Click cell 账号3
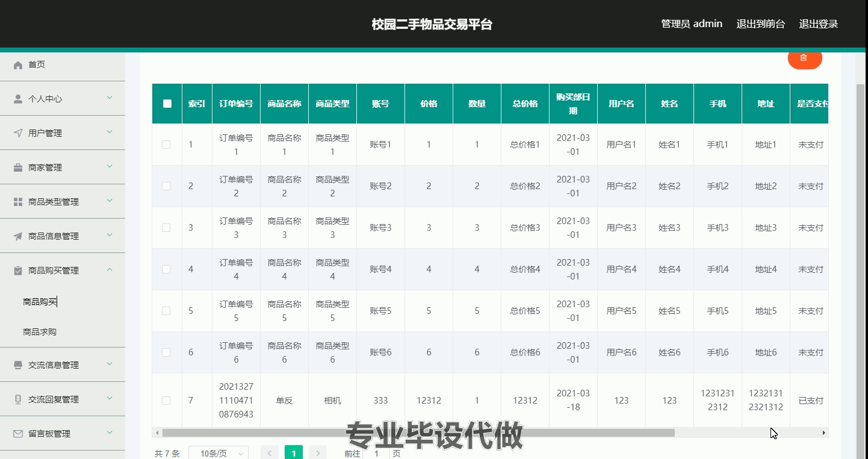Viewport: 868px width, 459px height. (380, 228)
